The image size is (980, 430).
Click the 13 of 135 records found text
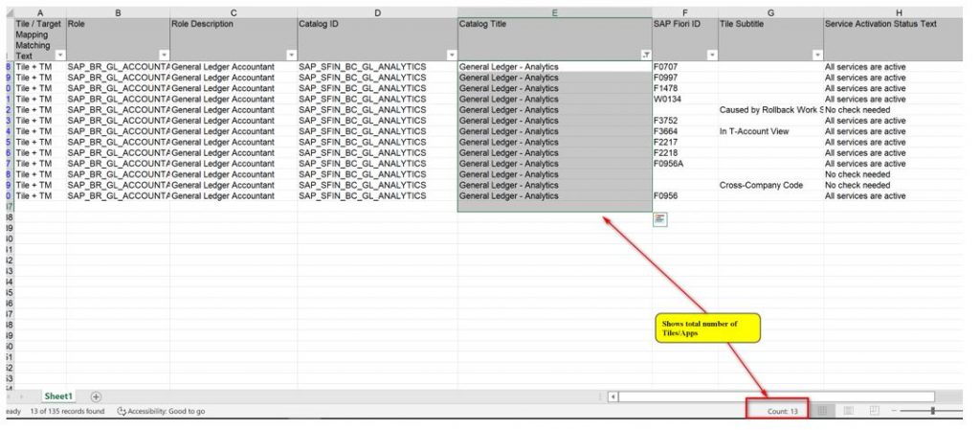tap(68, 411)
